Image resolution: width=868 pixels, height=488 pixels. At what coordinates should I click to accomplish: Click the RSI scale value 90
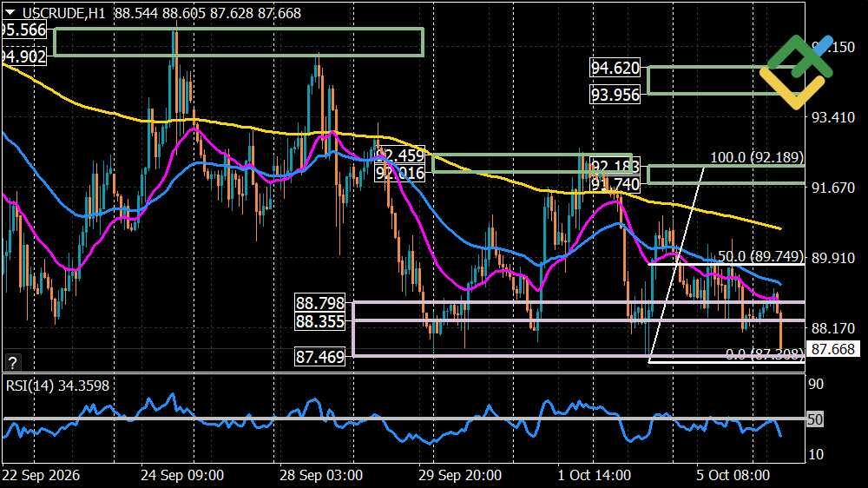816,385
